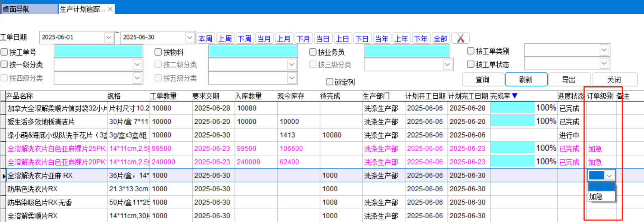Close the 生产计划追踪 tab

(110, 9)
